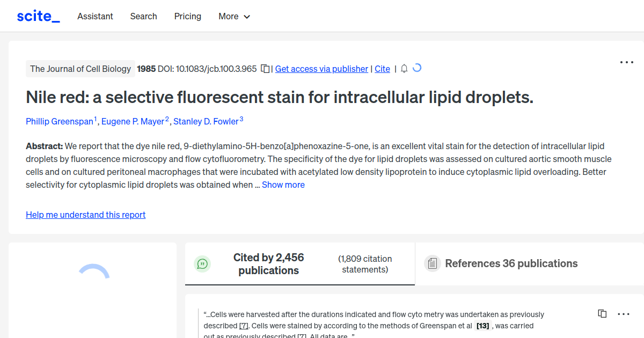Click the references document icon
Image resolution: width=644 pixels, height=338 pixels.
pos(432,263)
